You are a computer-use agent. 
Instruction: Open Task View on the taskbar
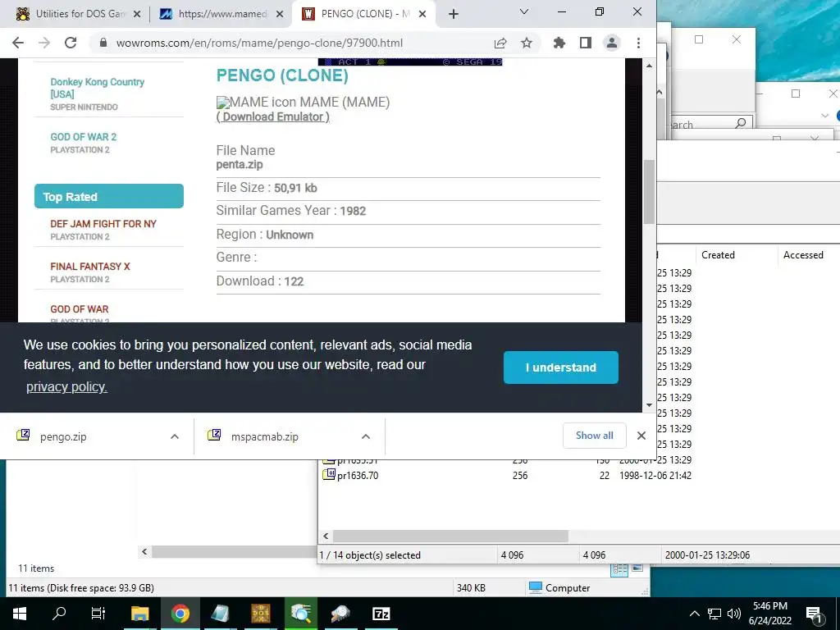pyautogui.click(x=98, y=614)
